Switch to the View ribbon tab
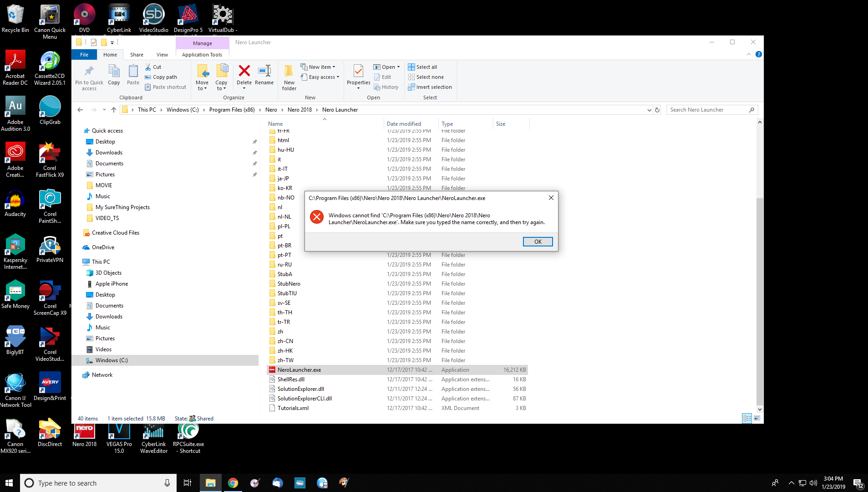This screenshot has width=868, height=492. 162,55
